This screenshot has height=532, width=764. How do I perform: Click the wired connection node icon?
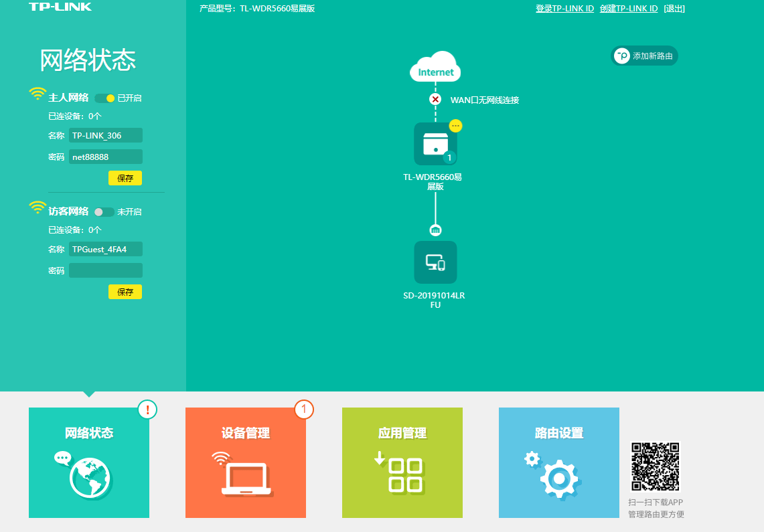coord(435,230)
